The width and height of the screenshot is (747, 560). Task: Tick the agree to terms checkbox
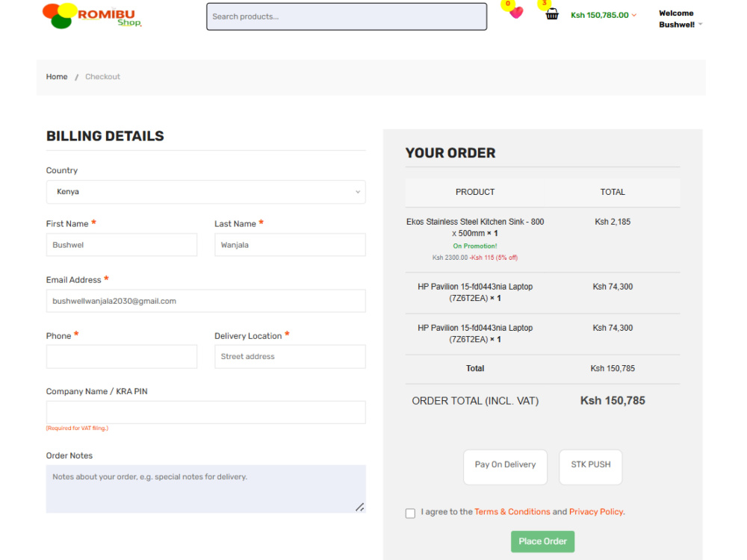pyautogui.click(x=410, y=514)
